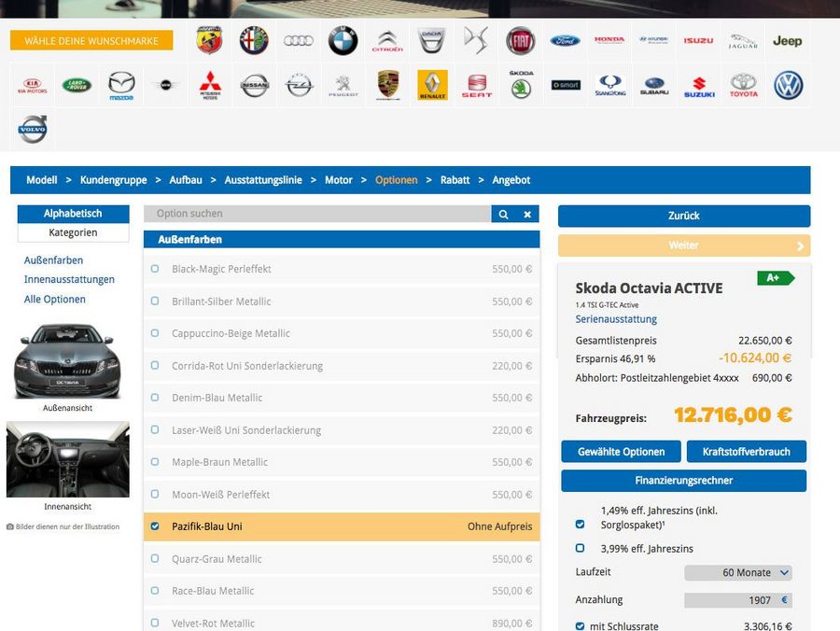Open the Laufzeit 60 Monate dropdown
The height and width of the screenshot is (631, 840).
click(x=737, y=572)
